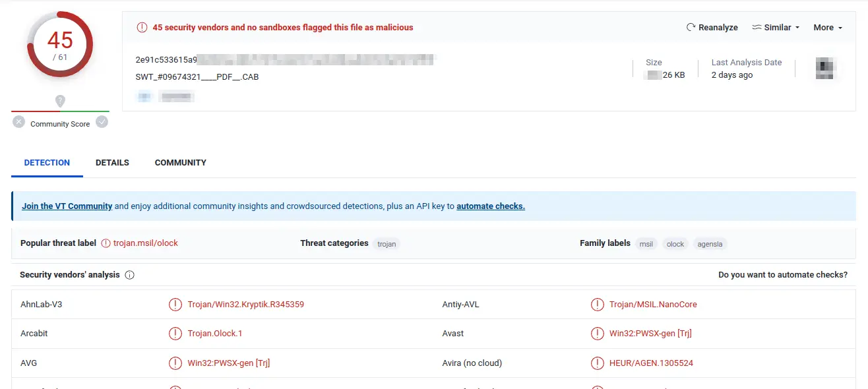This screenshot has width=868, height=389.
Task: Switch to the DETAILS tab
Action: tap(112, 163)
